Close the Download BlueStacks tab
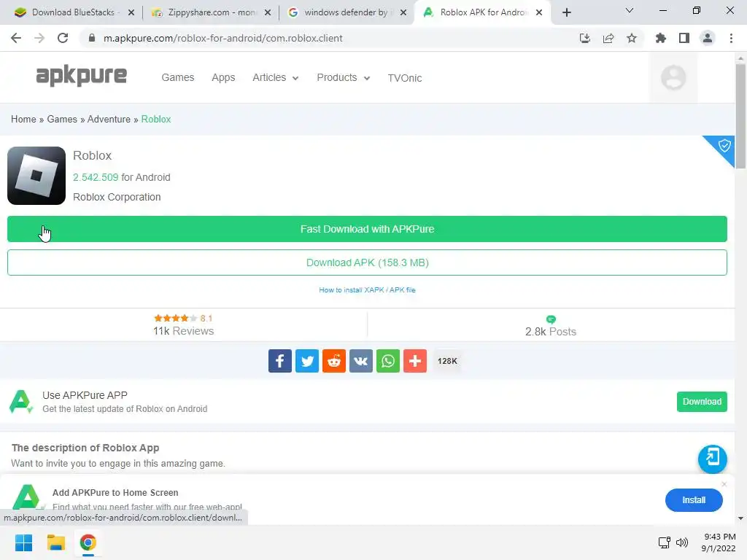 pyautogui.click(x=131, y=12)
